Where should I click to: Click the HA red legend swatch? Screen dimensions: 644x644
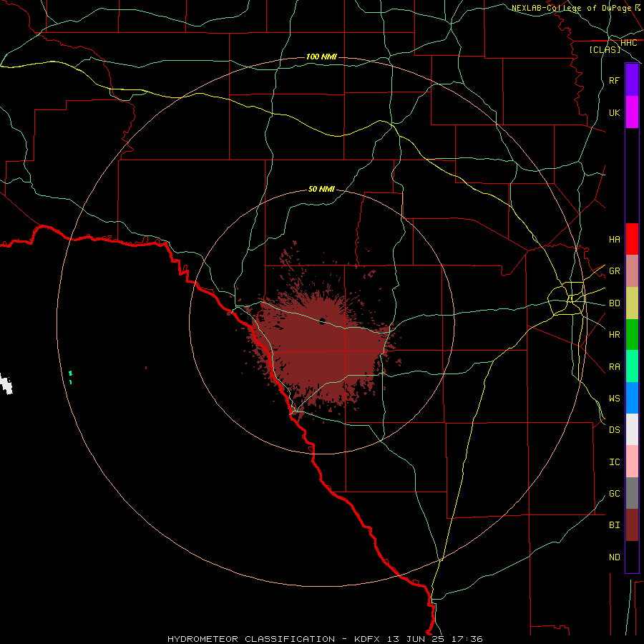point(632,239)
